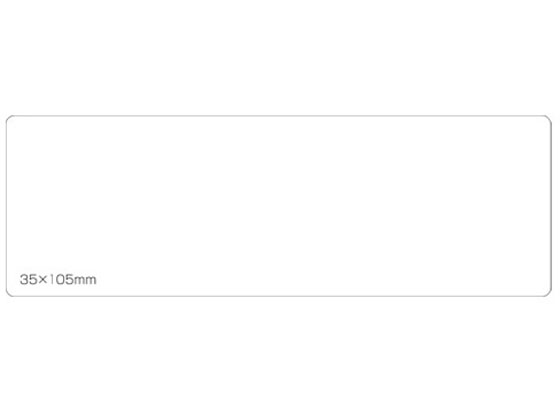
Task: Click the right border line of the label
Action: (551, 206)
